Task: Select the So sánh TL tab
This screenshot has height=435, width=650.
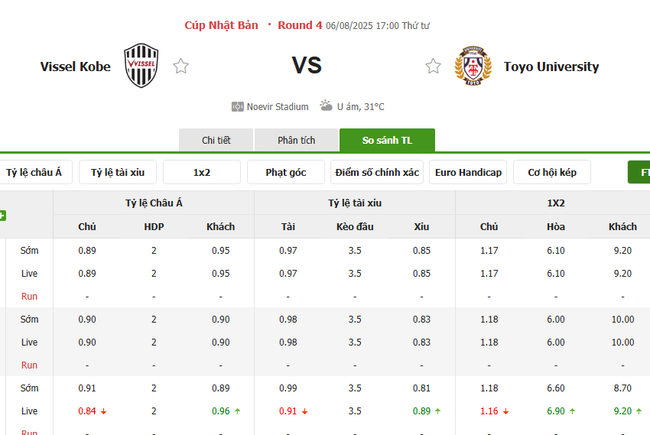Action: pos(387,141)
